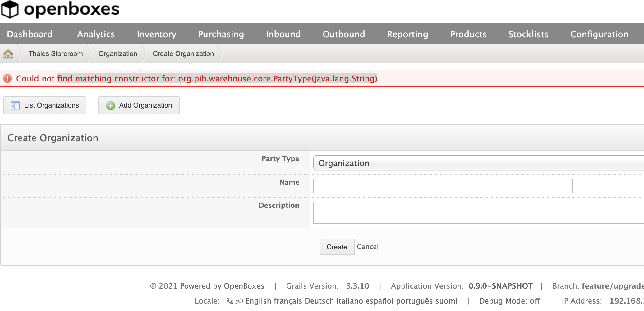
Task: Click inside the Name input field
Action: [x=443, y=186]
